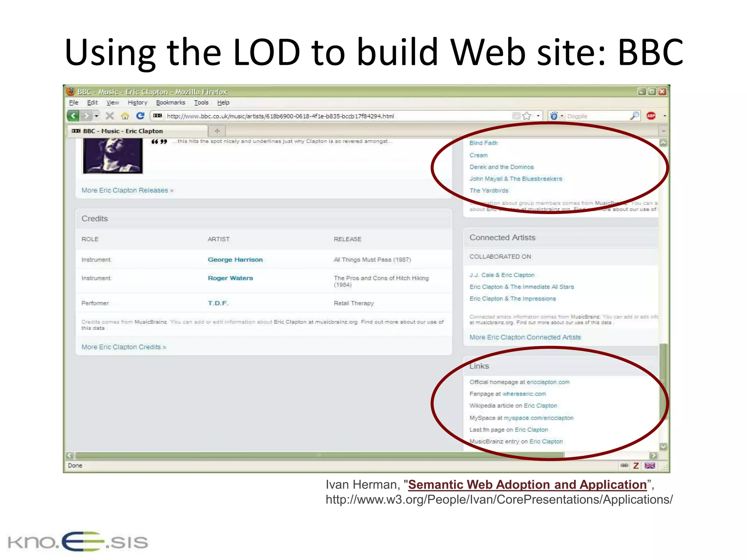Open the search engine selector dropdown arrow
Image resolution: width=747 pixels, height=560 pixels.
click(562, 116)
